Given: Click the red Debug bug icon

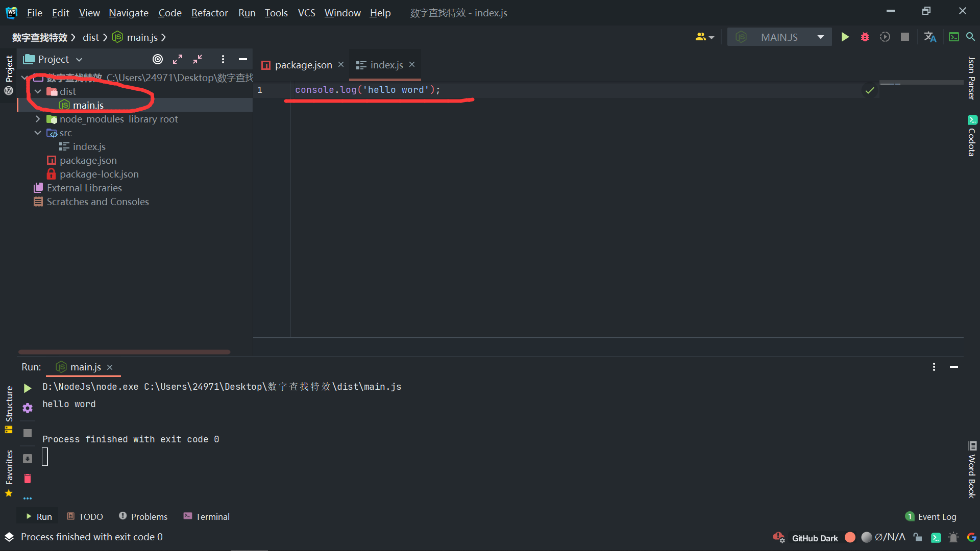Looking at the screenshot, I should pyautogui.click(x=865, y=37).
